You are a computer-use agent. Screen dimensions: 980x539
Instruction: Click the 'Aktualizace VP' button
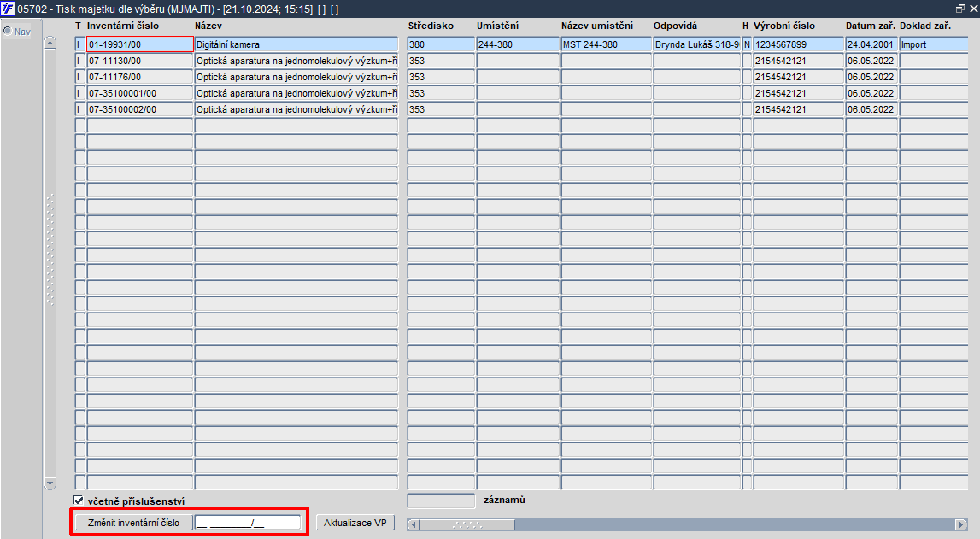355,523
